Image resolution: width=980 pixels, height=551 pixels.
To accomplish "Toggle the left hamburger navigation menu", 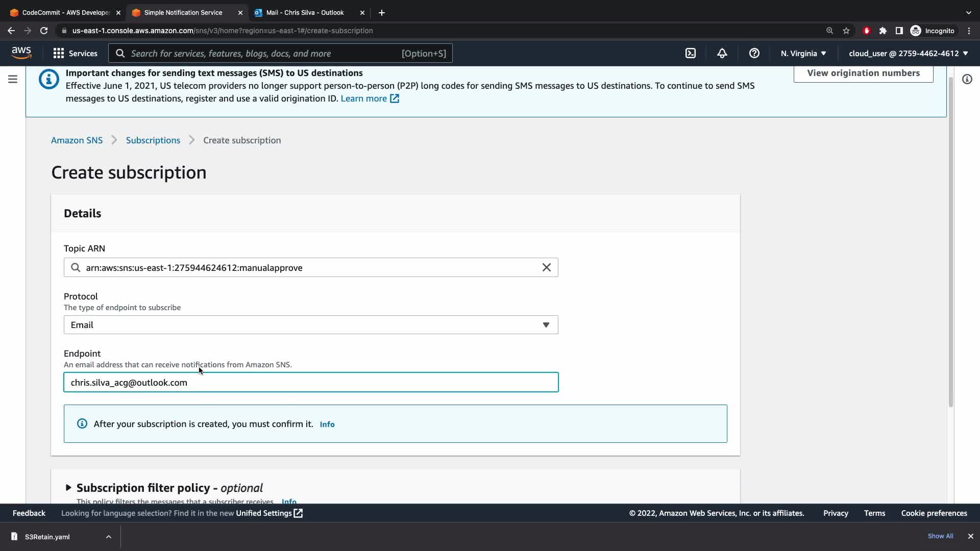I will pyautogui.click(x=13, y=79).
